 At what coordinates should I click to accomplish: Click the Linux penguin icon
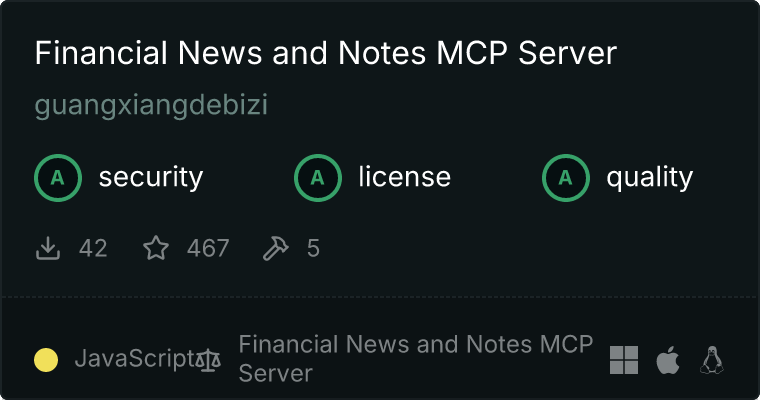[712, 360]
